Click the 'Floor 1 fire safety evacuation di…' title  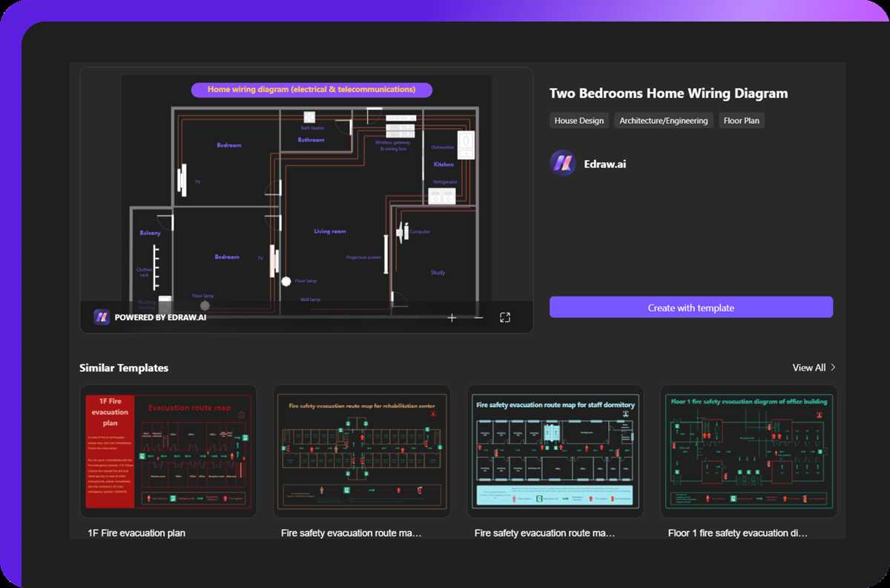tap(738, 532)
